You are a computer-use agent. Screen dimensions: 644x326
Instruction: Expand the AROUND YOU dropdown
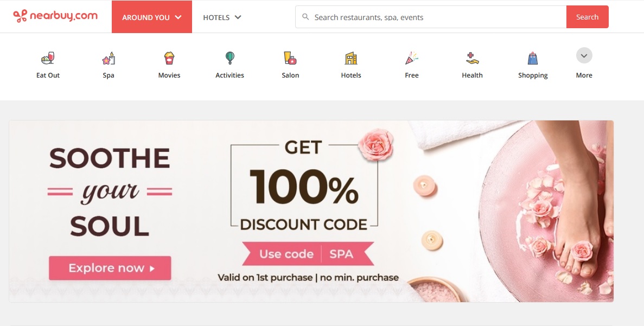pos(151,17)
